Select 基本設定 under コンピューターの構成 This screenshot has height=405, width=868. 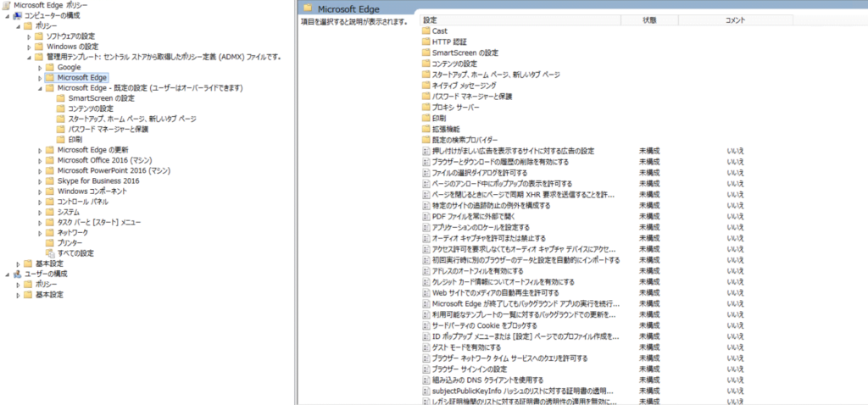(x=49, y=264)
